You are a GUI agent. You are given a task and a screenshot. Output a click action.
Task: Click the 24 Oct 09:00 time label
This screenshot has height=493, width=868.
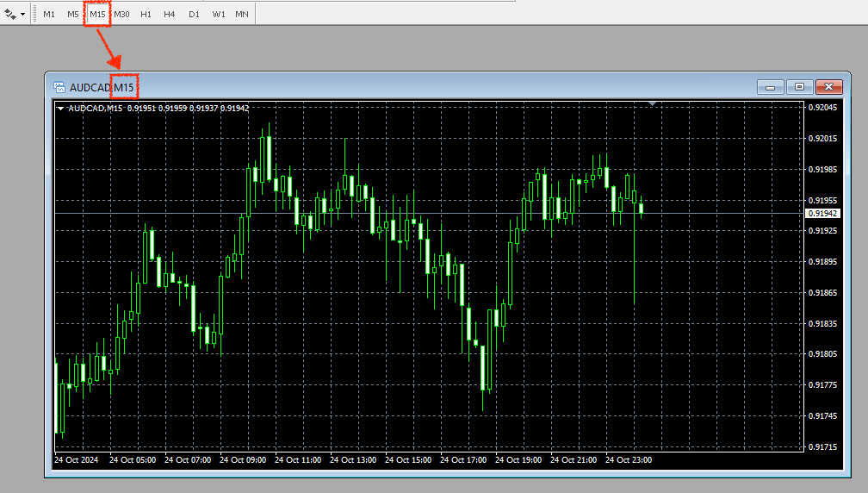pos(243,459)
